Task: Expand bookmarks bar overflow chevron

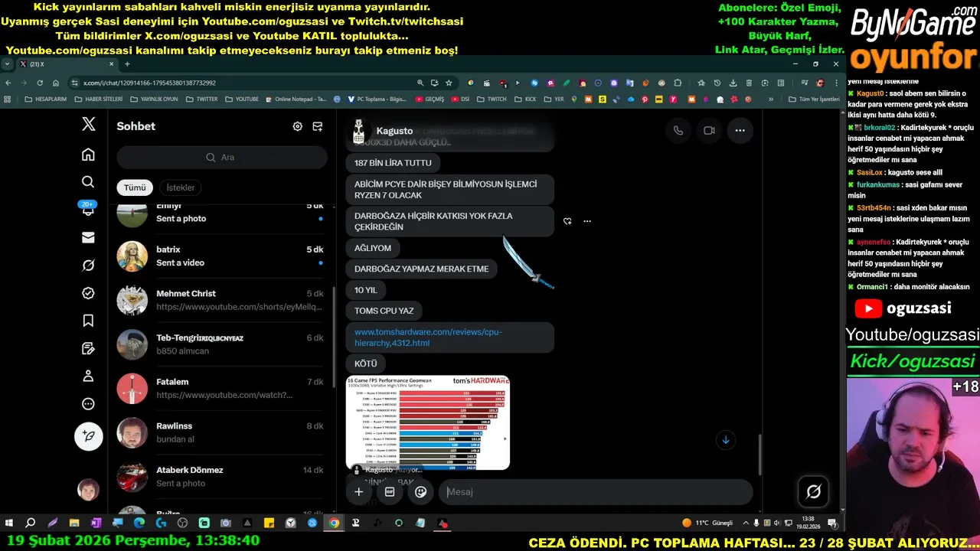Action: 771,99
